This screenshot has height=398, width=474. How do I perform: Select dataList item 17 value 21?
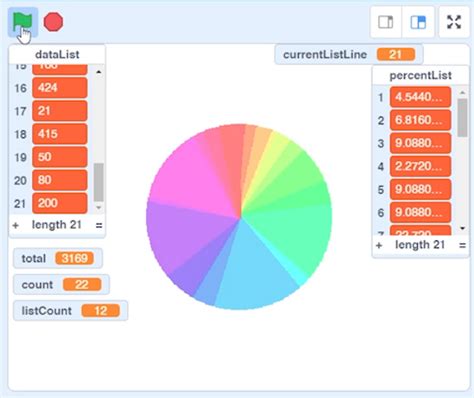(60, 111)
